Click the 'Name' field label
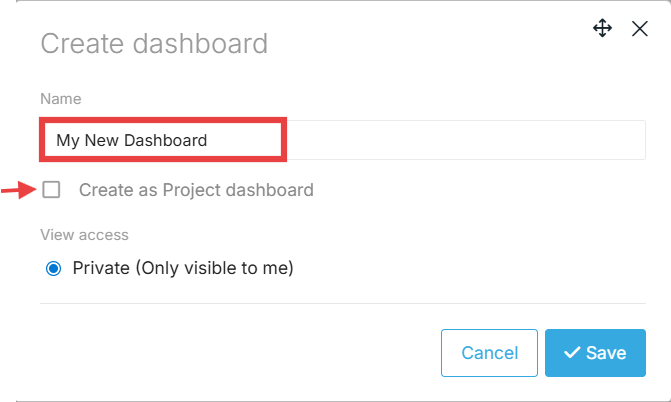The image size is (671, 402). [61, 99]
